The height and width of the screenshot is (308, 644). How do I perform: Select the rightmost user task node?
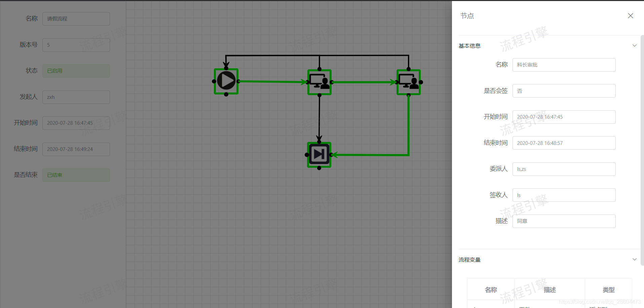(409, 82)
